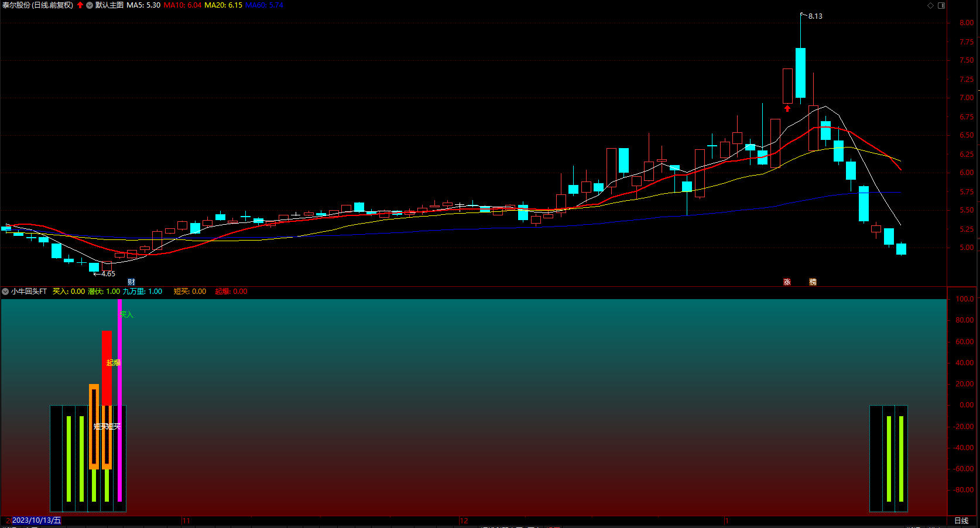Click the 日线 period button at bottom right

(x=961, y=521)
